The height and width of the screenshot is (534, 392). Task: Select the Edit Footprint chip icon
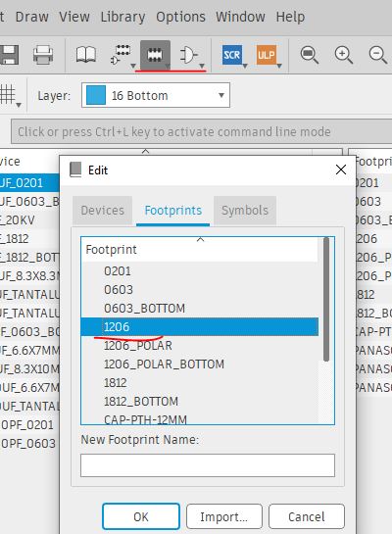pyautogui.click(x=155, y=55)
